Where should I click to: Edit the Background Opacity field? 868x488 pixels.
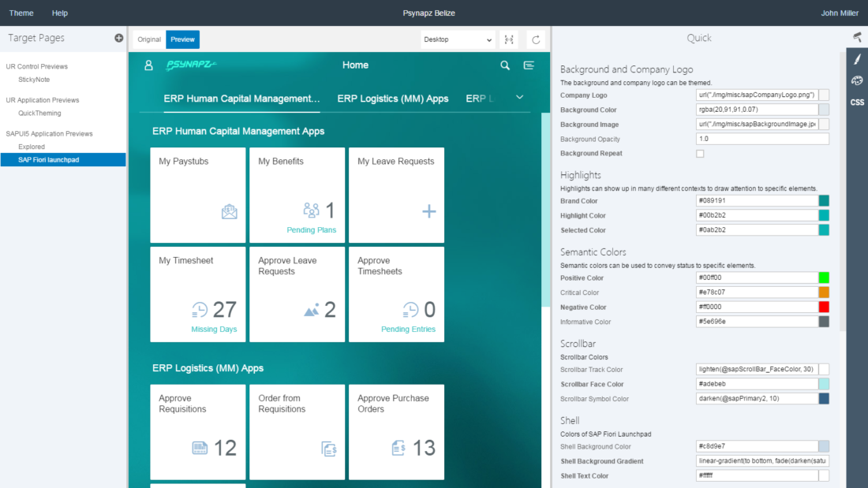click(x=762, y=139)
